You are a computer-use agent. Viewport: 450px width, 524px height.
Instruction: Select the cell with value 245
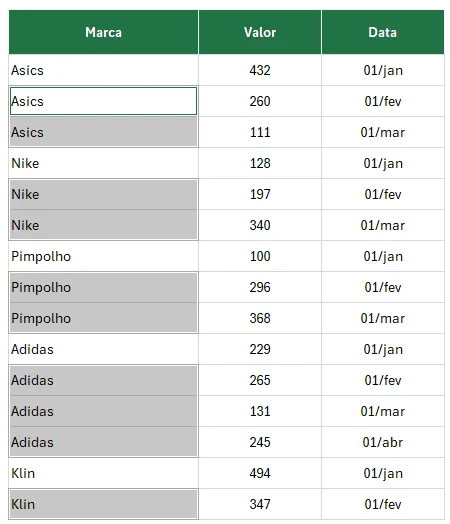click(260, 442)
